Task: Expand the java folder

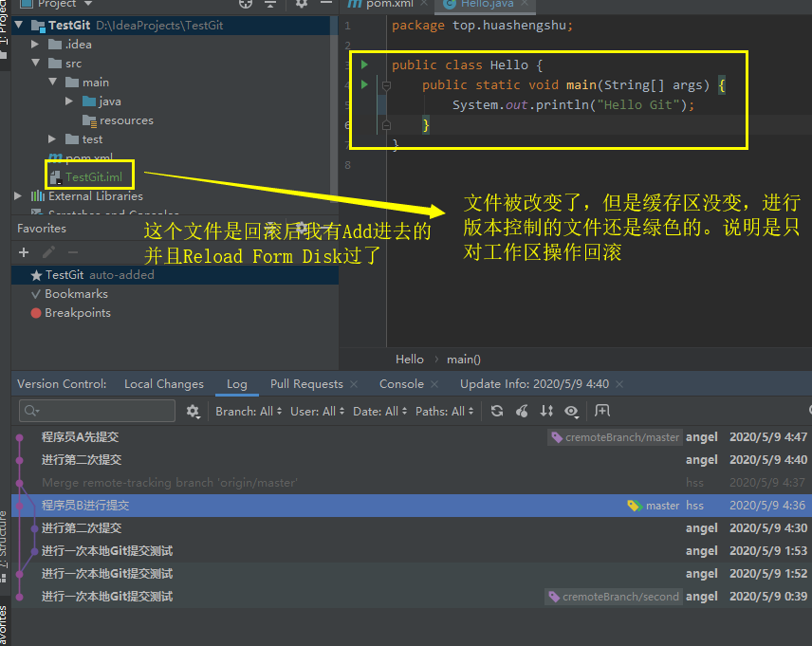Action: coord(69,101)
